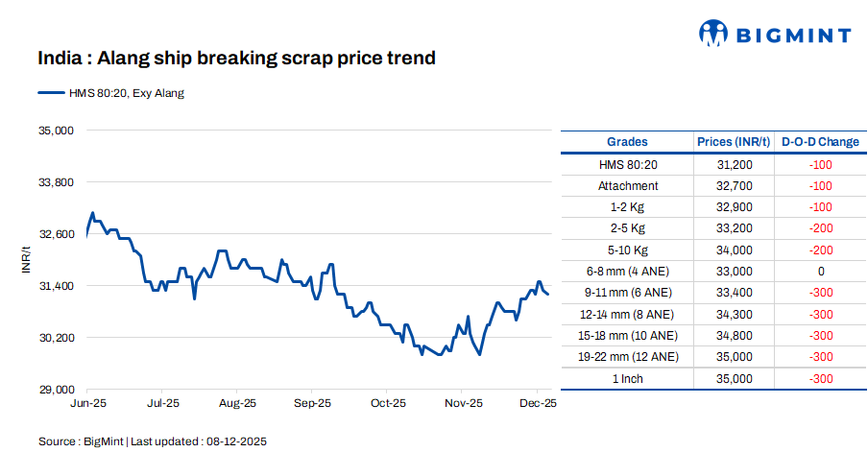Click the -200 change for 2-5 Kg
Viewport: 868px width, 452px height.
click(820, 228)
